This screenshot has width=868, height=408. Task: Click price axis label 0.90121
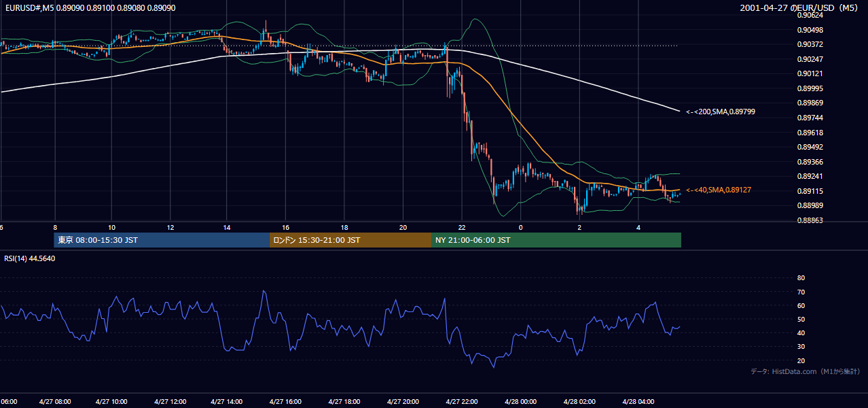[811, 73]
